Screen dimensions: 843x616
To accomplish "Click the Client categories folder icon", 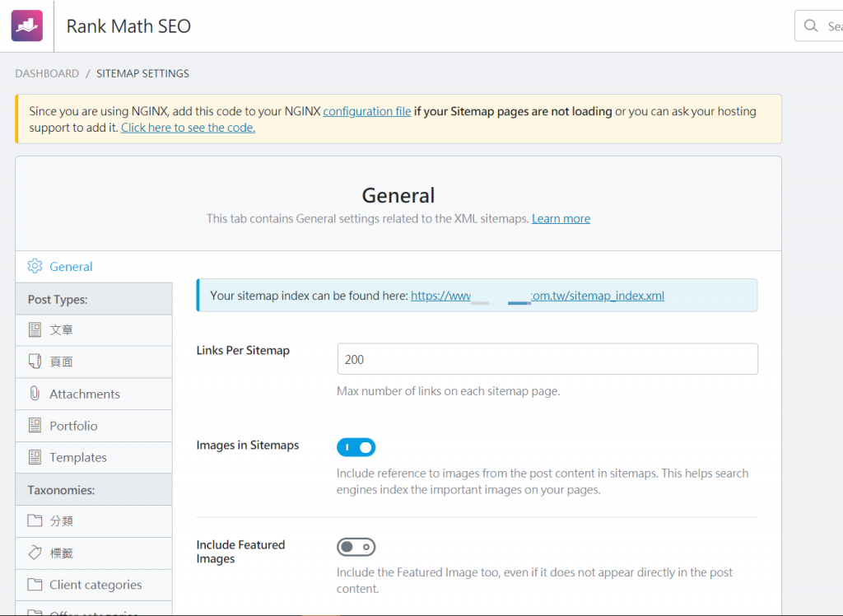I will point(35,584).
